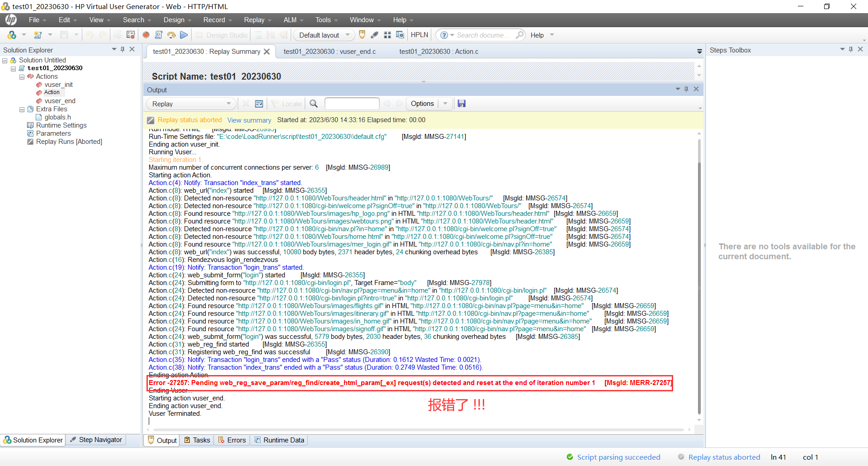Start recording with the red Record button
The width and height of the screenshot is (868, 466).
[146, 35]
